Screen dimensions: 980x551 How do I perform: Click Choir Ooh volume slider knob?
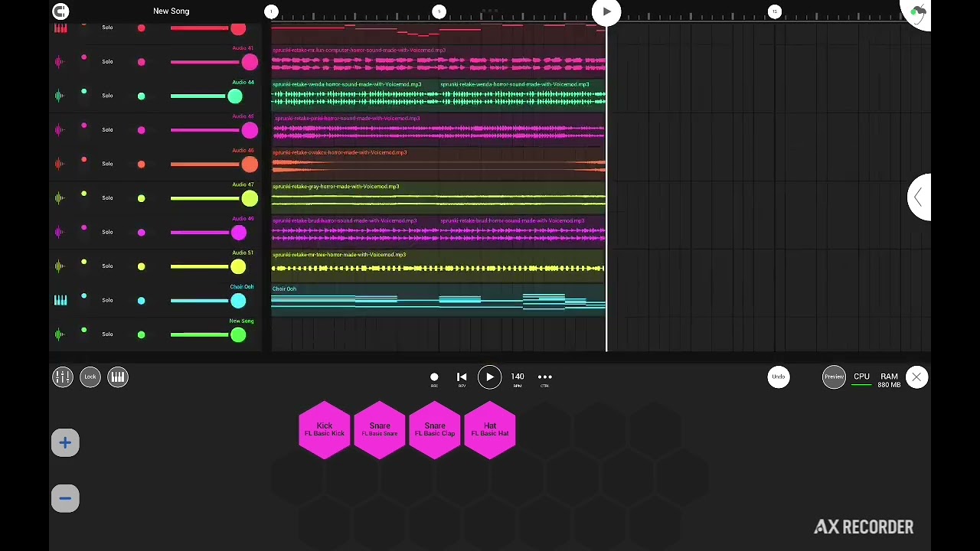[238, 301]
